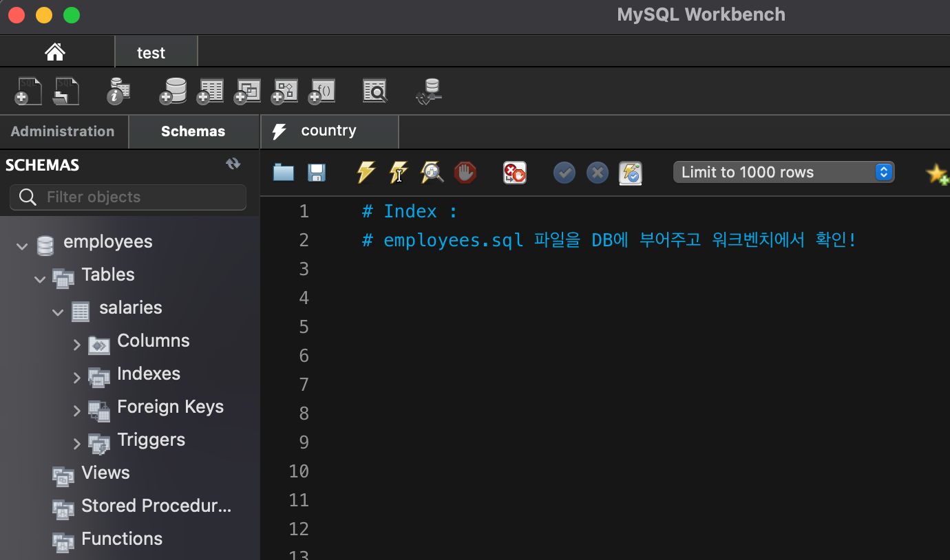Select the Tables tree item
The image size is (950, 560).
(108, 274)
